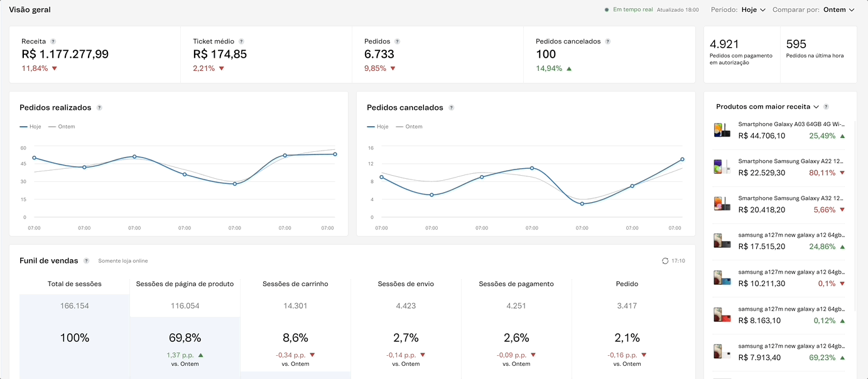Image resolution: width=868 pixels, height=379 pixels.
Task: Open the Comparar por Ontem dropdown
Action: (838, 10)
